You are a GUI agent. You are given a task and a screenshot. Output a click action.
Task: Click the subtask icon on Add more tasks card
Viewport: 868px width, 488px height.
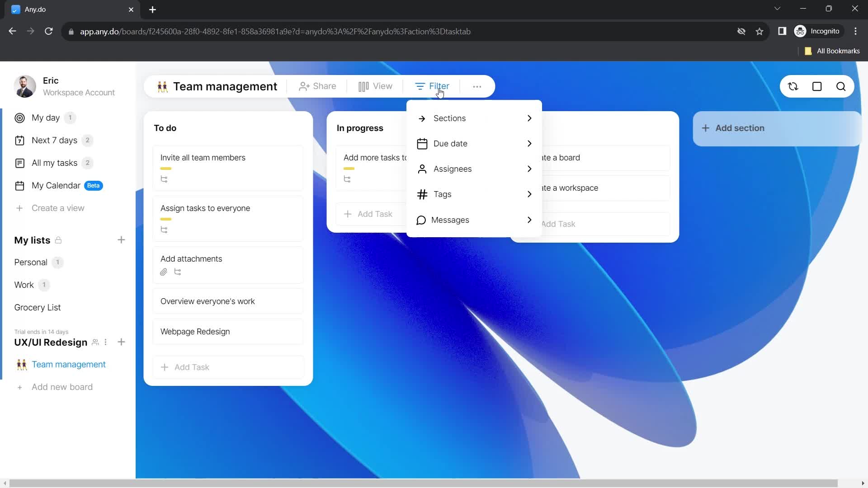pos(347,179)
